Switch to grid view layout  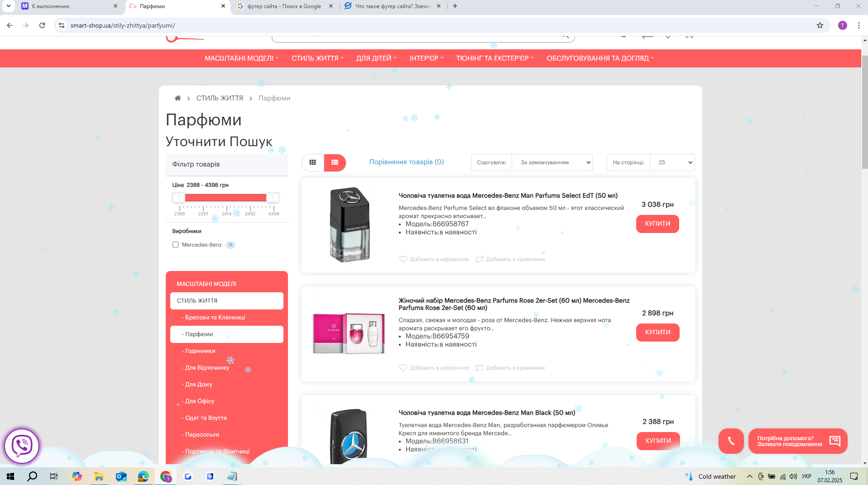coord(313,162)
